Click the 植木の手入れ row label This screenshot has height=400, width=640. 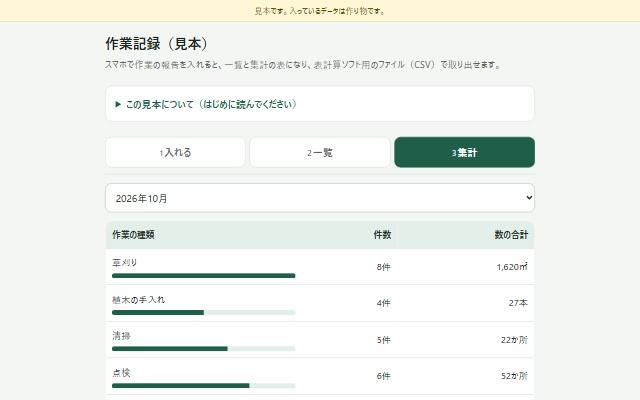(138, 300)
